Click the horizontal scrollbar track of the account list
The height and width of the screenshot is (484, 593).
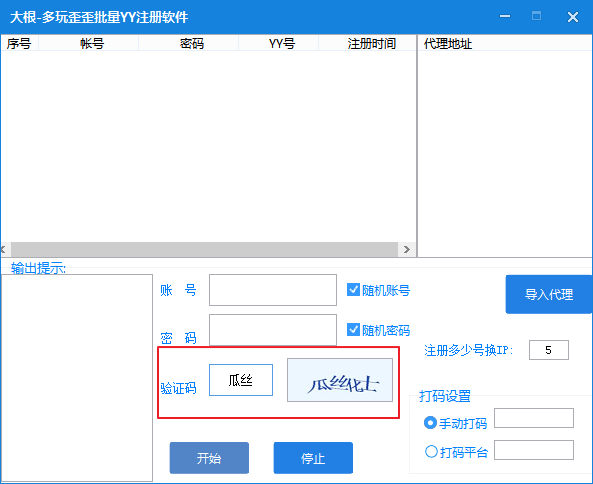(x=204, y=250)
